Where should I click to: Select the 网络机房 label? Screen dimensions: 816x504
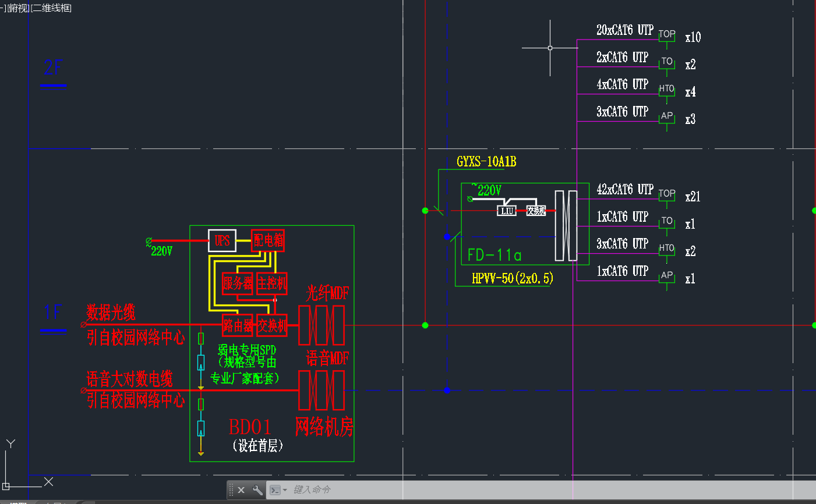coord(324,427)
